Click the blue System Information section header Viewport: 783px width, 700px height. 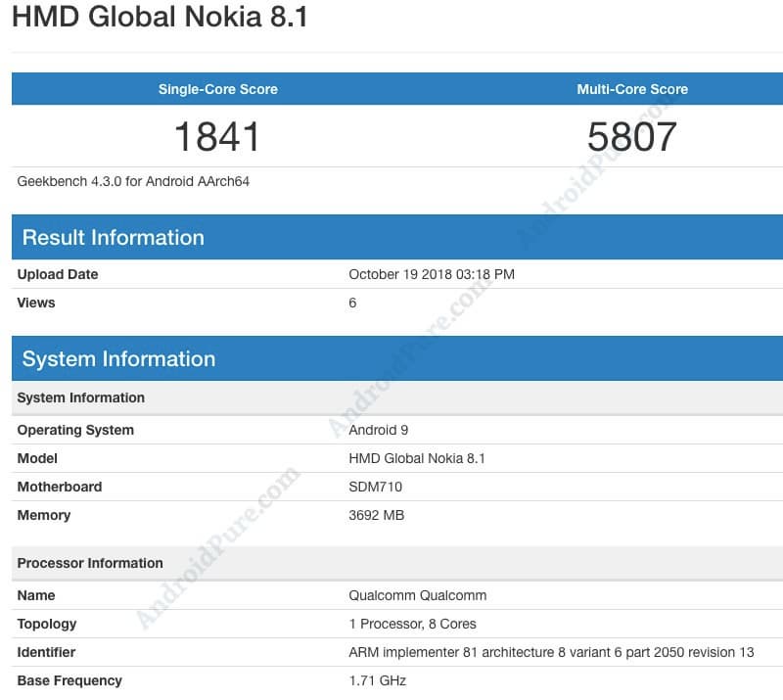pos(118,359)
